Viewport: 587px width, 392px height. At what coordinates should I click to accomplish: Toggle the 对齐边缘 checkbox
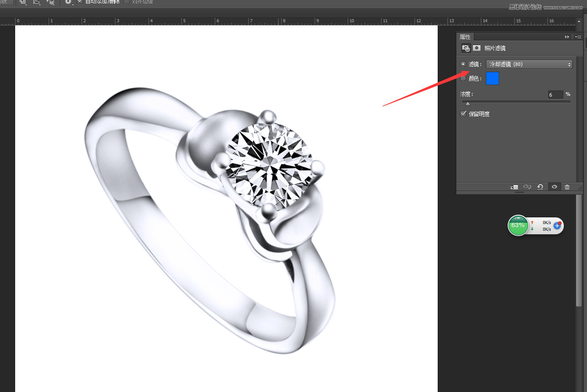[127, 2]
